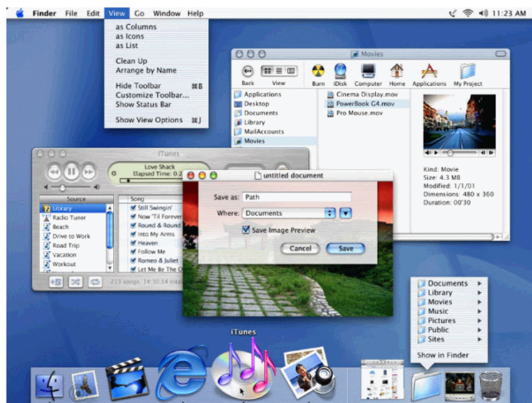Toggle Save Image Preview checkbox

point(246,230)
